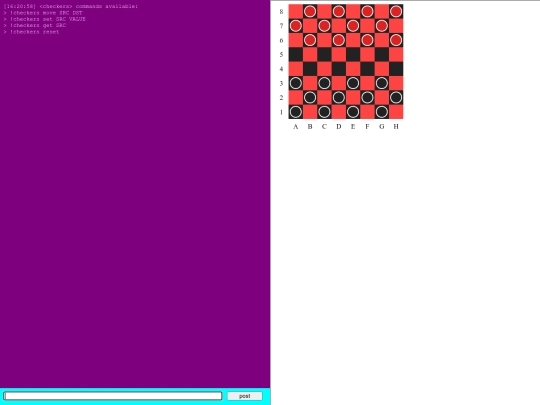Select the black checker on G1
Viewport: 540px width, 405px height.
[x=382, y=112]
